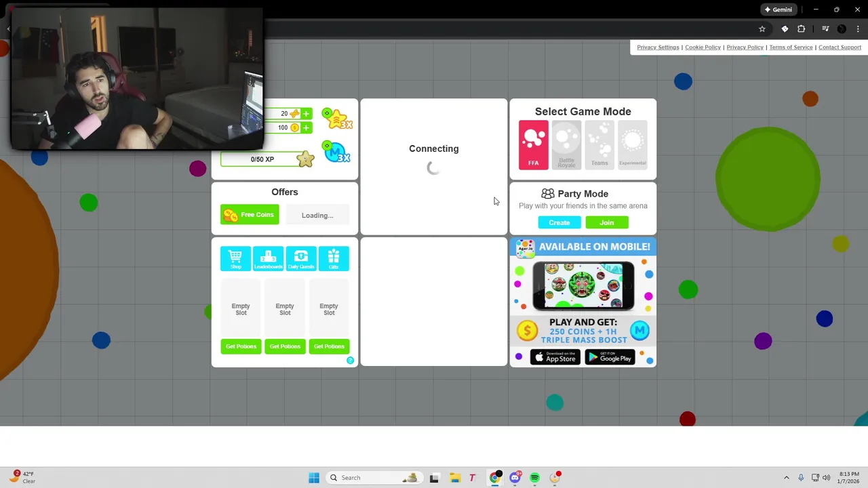Click the Free Coins offer button
The height and width of the screenshot is (488, 868).
pyautogui.click(x=250, y=215)
